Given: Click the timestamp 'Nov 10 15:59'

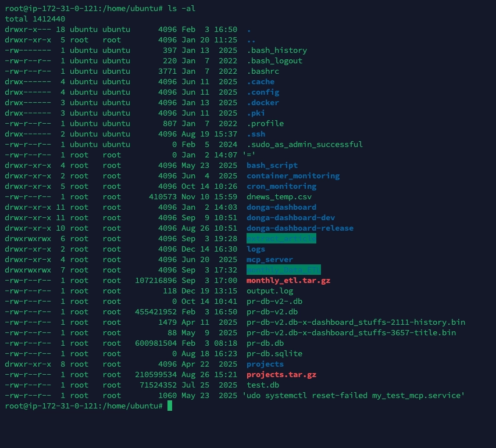Looking at the screenshot, I should coord(209,196).
